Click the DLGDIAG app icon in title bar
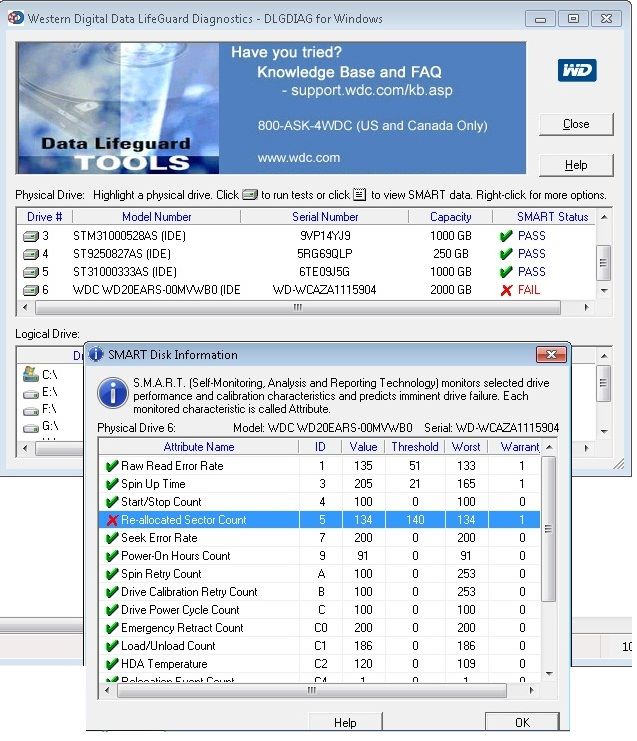Image resolution: width=637 pixels, height=741 pixels. (16, 18)
